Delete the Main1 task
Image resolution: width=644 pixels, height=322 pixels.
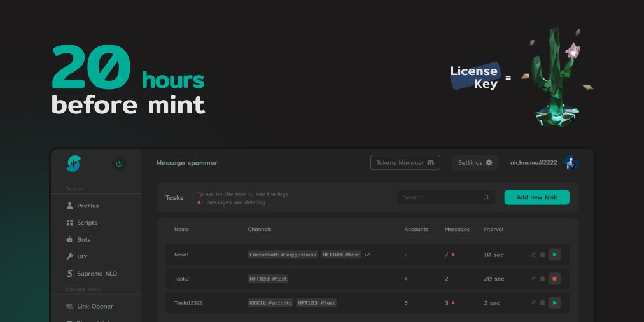[542, 255]
